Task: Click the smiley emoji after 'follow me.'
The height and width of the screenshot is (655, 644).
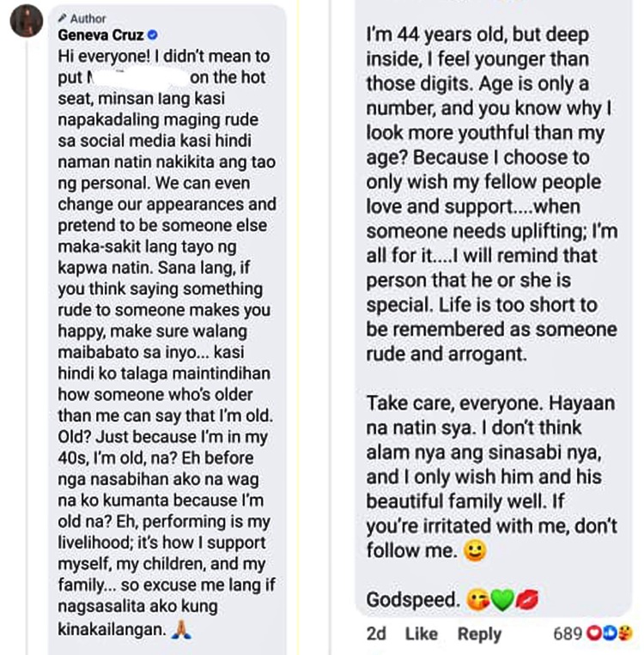Action: (474, 551)
